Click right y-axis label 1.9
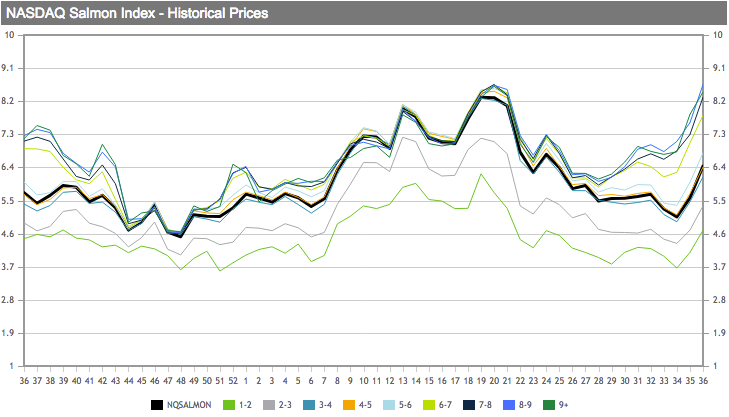 pos(719,333)
